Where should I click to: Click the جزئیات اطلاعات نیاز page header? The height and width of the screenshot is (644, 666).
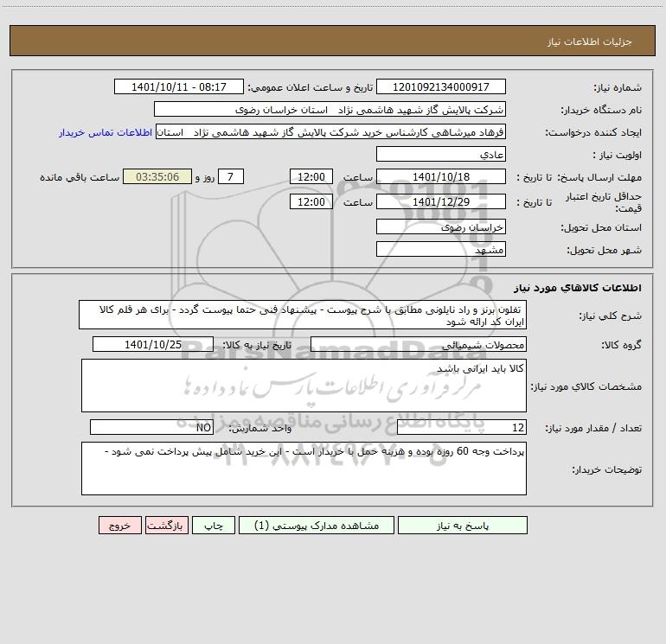pyautogui.click(x=590, y=41)
